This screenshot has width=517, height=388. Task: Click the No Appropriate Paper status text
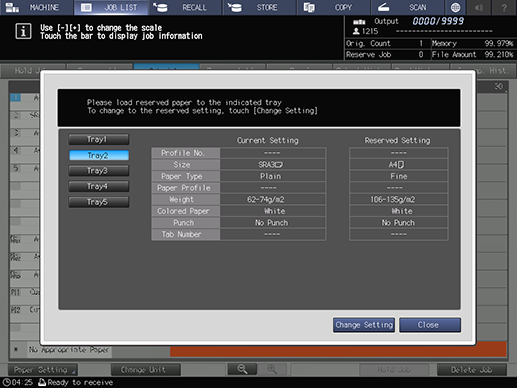click(69, 350)
